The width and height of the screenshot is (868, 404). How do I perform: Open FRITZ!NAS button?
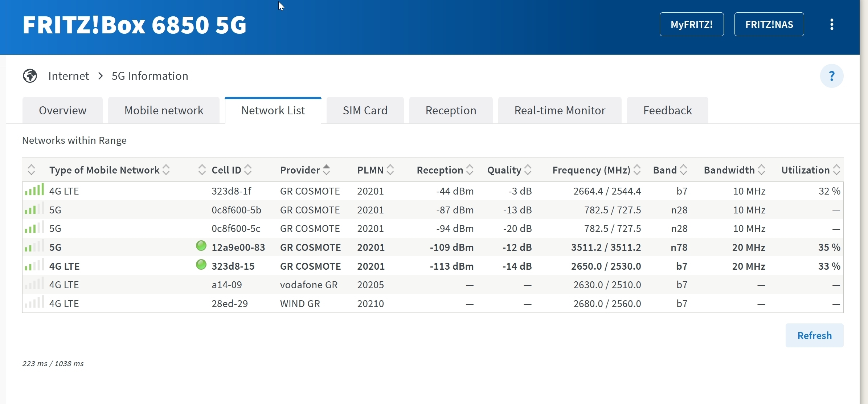769,24
